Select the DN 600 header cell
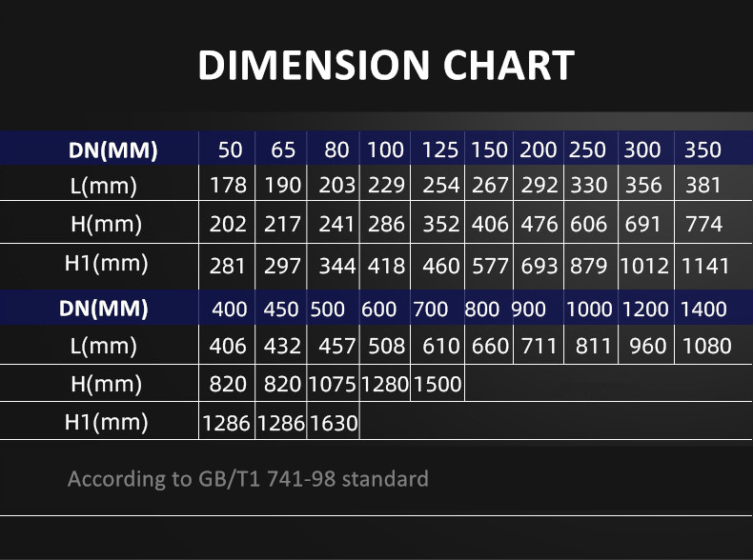 point(379,309)
